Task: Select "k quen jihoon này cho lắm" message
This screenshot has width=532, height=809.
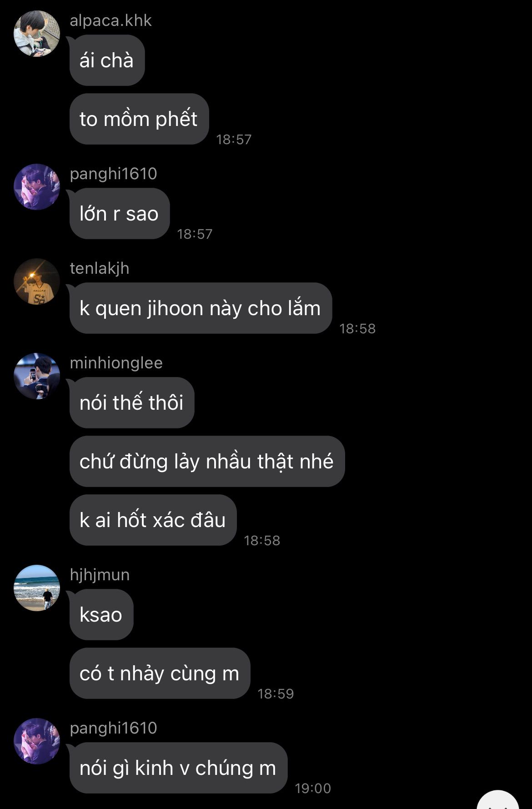Action: (x=201, y=308)
